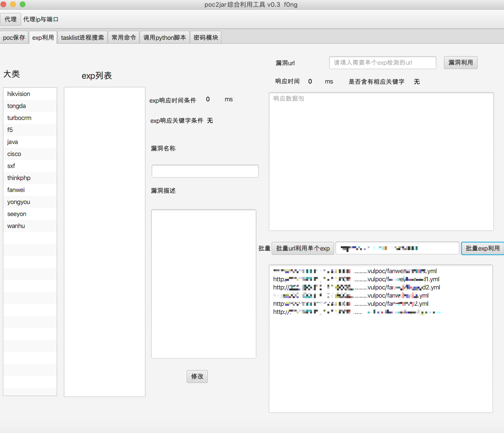Switch to the 密码模块 tab

[x=205, y=37]
